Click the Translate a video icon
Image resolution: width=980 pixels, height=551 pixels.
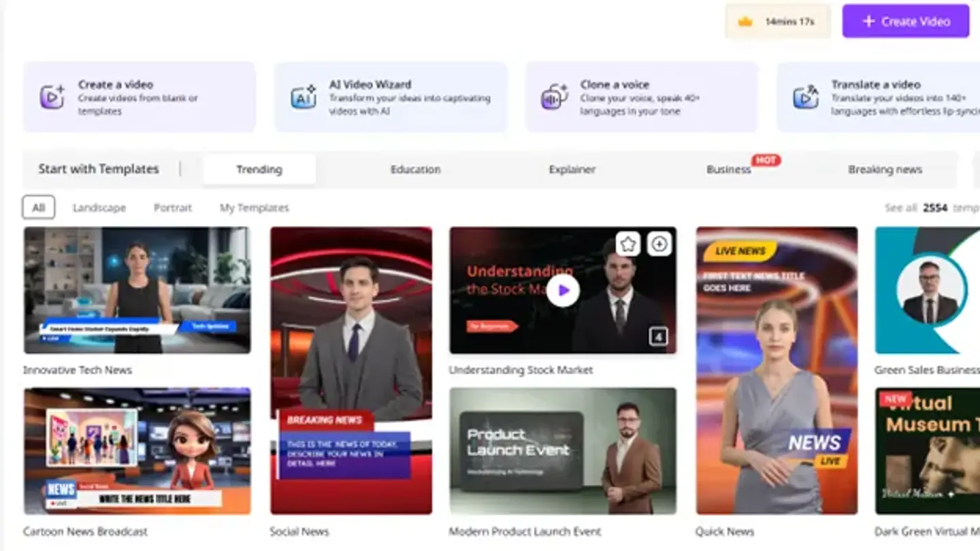click(806, 97)
